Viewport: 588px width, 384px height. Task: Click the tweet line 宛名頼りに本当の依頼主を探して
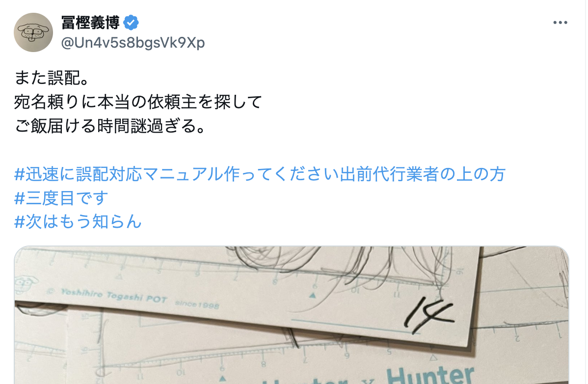tap(138, 102)
